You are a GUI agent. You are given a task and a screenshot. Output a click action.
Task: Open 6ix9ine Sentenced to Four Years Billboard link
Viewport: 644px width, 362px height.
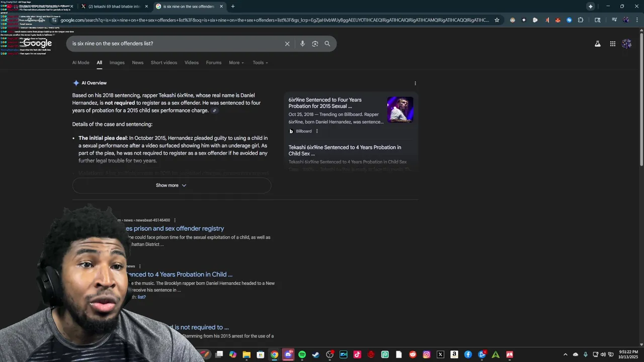pos(325,103)
